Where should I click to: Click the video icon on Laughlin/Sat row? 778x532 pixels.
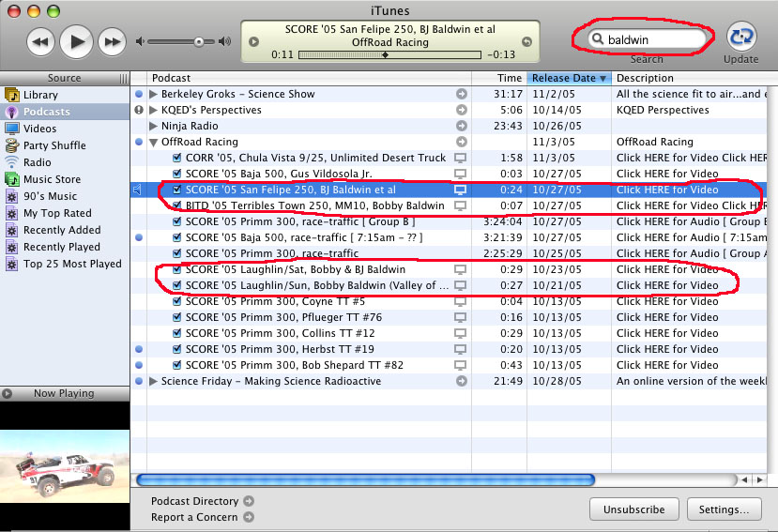pos(461,270)
